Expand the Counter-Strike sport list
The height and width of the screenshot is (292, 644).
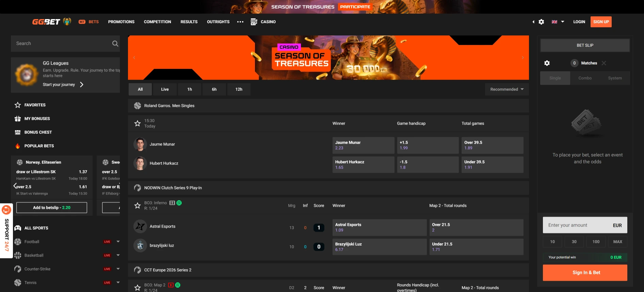coord(118,269)
